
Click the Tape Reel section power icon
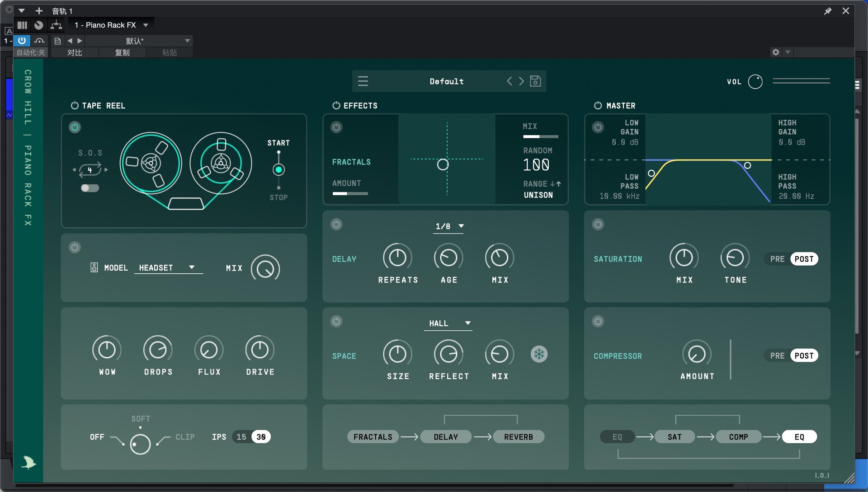coord(75,106)
